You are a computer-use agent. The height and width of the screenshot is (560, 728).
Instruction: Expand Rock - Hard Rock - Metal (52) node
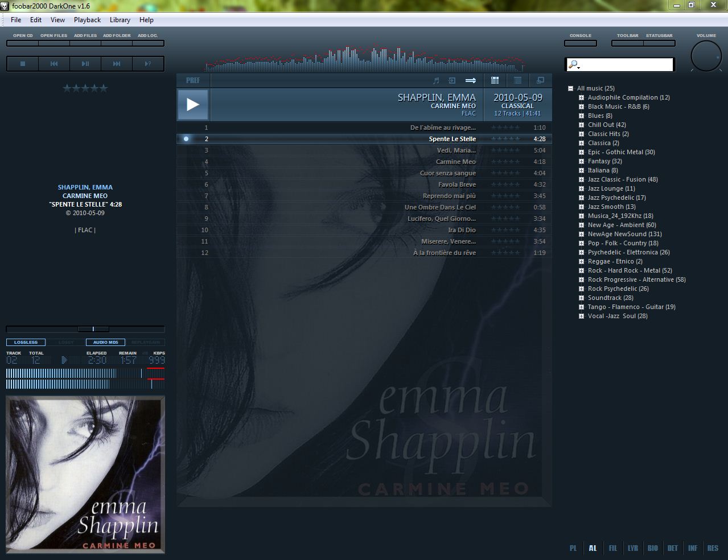point(581,270)
